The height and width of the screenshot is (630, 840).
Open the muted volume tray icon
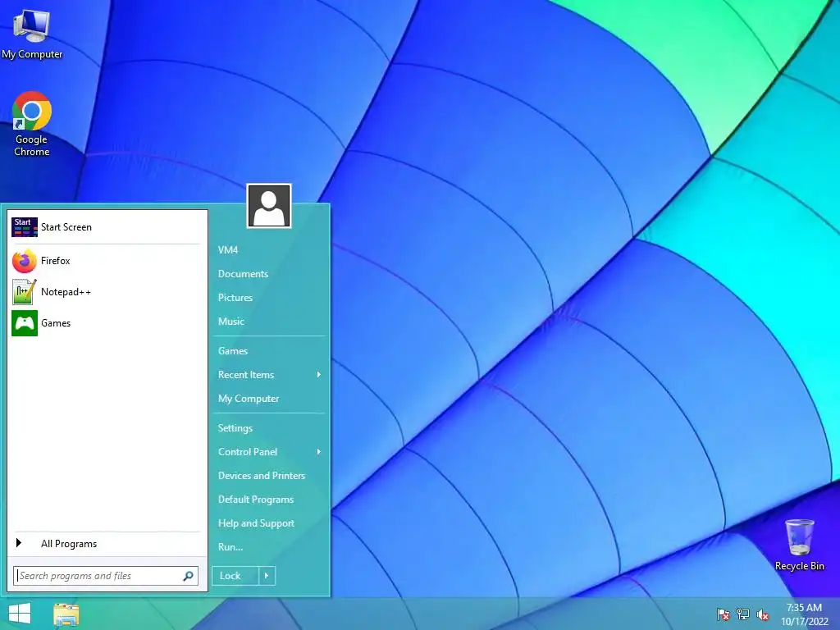click(x=763, y=614)
